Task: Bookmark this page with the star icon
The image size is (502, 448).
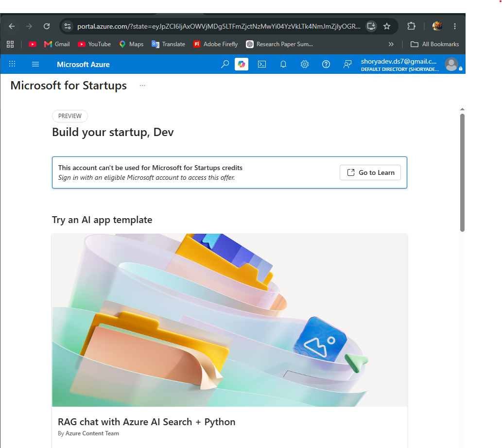Action: tap(387, 26)
